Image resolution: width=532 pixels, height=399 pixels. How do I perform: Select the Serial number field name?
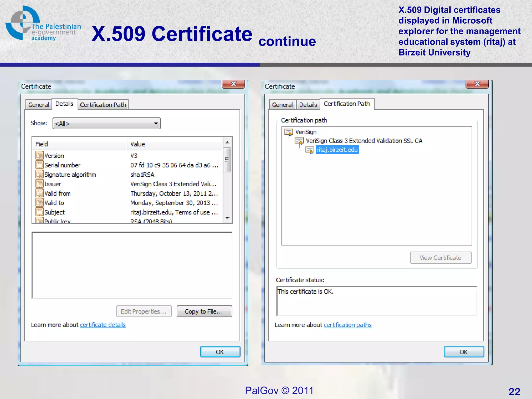[x=62, y=165]
